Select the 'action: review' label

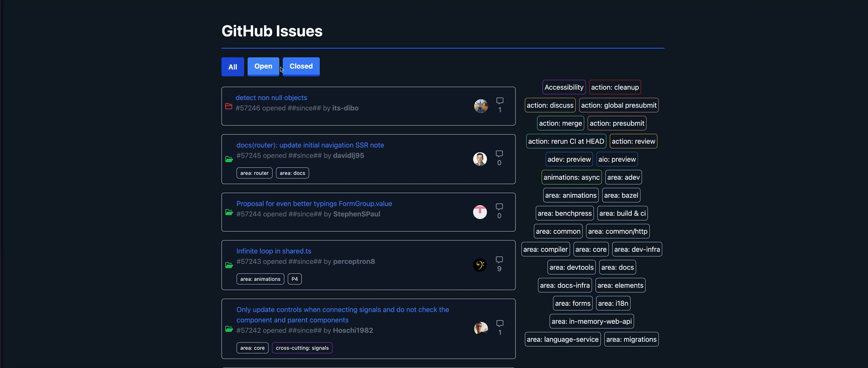(634, 141)
